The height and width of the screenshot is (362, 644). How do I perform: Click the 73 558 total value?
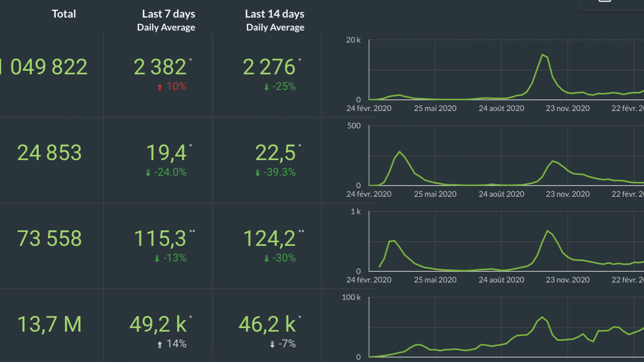tap(49, 239)
